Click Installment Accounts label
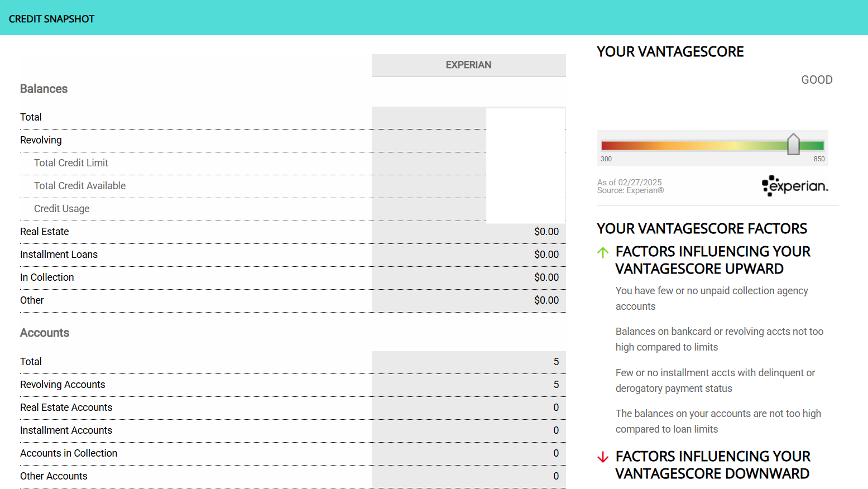Viewport: 868px width, 489px height. pos(66,430)
